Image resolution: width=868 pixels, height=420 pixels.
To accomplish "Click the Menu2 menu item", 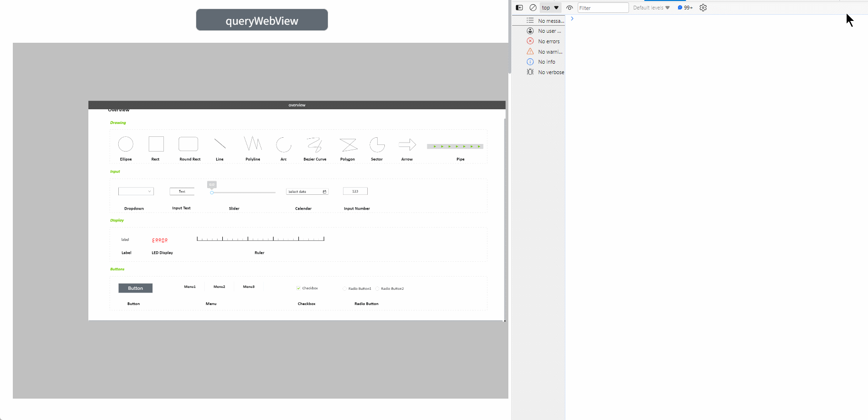I will click(x=219, y=287).
